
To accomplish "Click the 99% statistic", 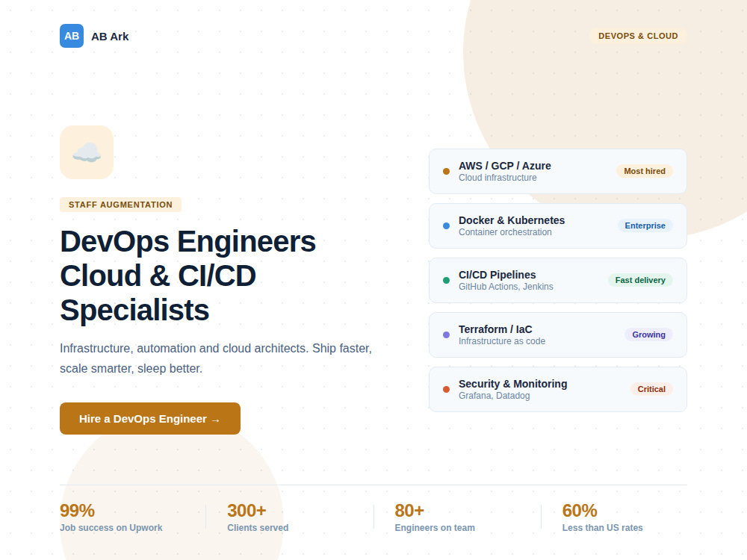I will 77,511.
